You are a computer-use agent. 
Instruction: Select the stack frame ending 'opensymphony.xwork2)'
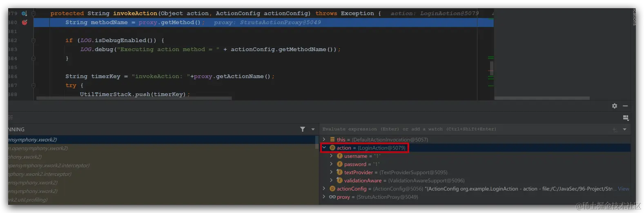point(161,148)
